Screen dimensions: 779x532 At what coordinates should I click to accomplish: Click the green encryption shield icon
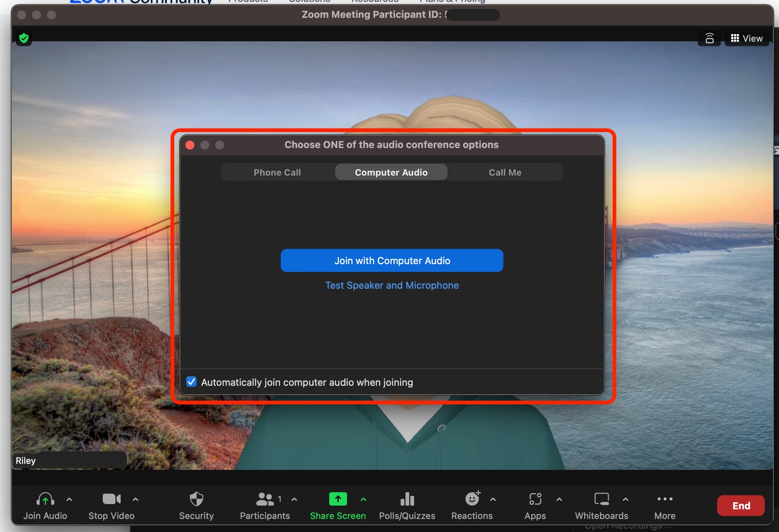[24, 38]
